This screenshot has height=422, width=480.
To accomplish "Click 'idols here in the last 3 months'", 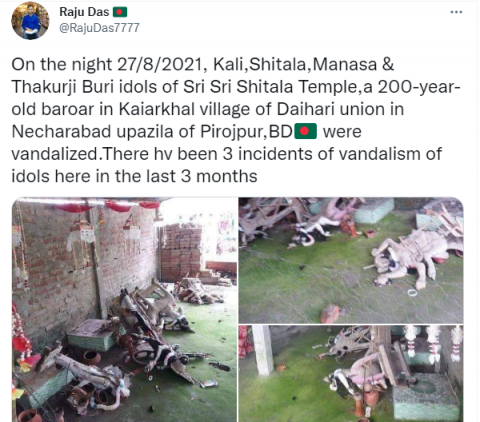I will 134,176.
